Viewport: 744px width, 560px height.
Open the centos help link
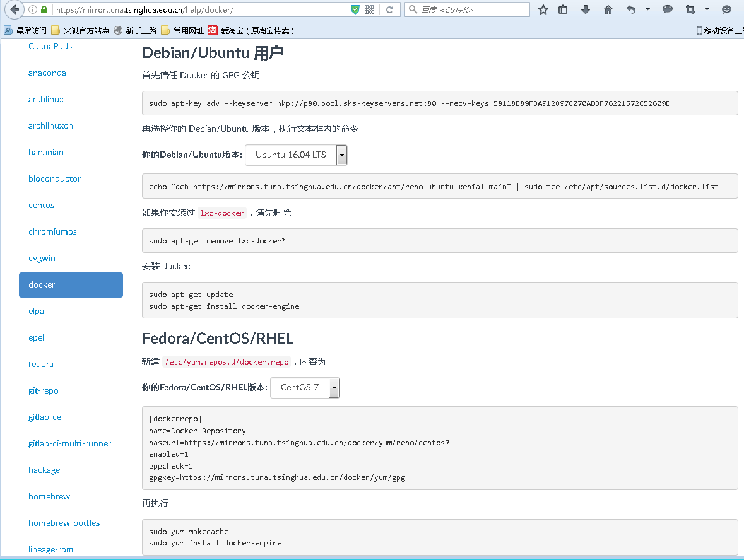[41, 206]
